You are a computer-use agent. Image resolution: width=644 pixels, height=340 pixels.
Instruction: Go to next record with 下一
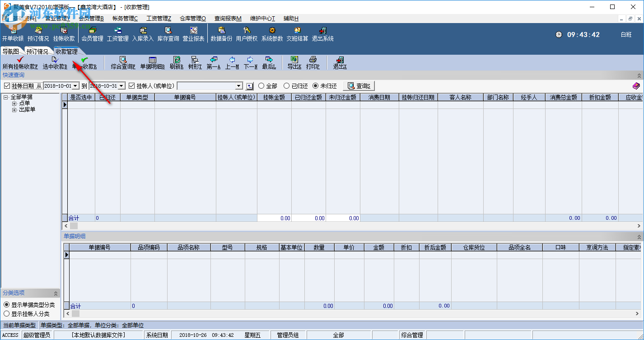click(251, 63)
